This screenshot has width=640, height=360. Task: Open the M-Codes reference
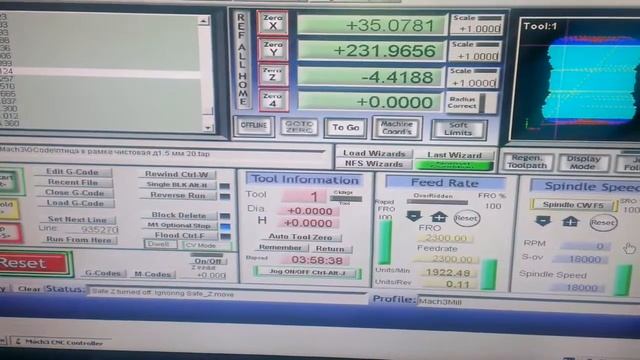coord(152,274)
